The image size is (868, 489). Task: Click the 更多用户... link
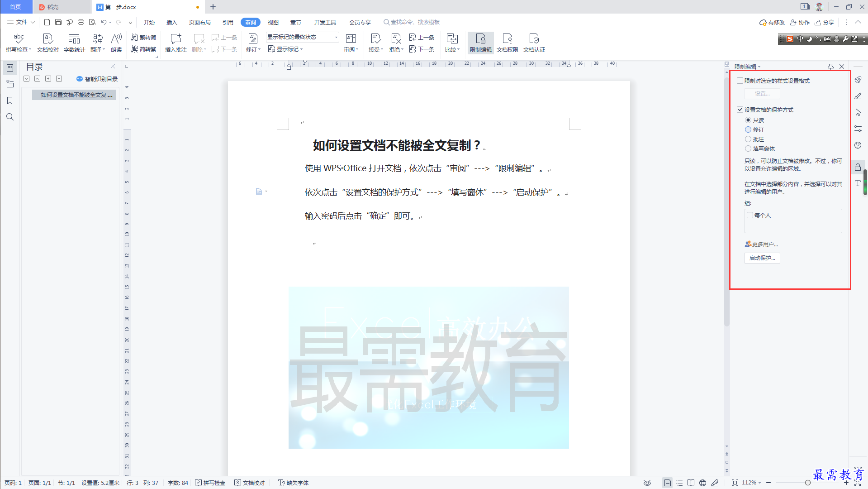tap(762, 244)
